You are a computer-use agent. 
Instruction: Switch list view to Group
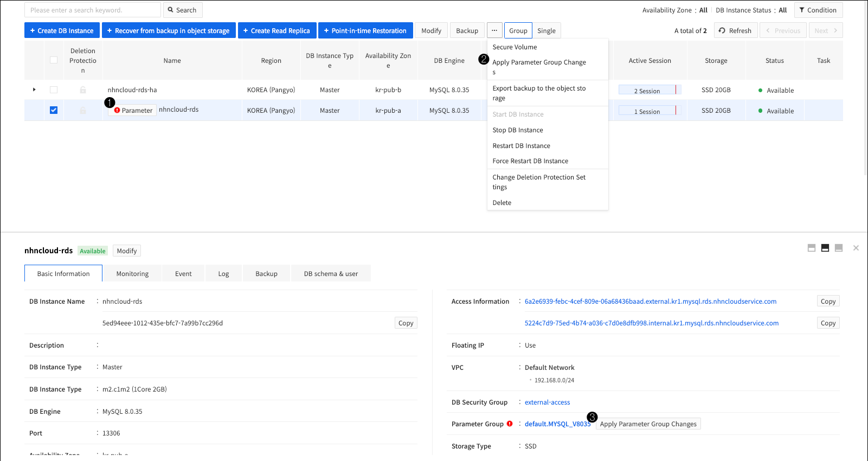pos(518,30)
